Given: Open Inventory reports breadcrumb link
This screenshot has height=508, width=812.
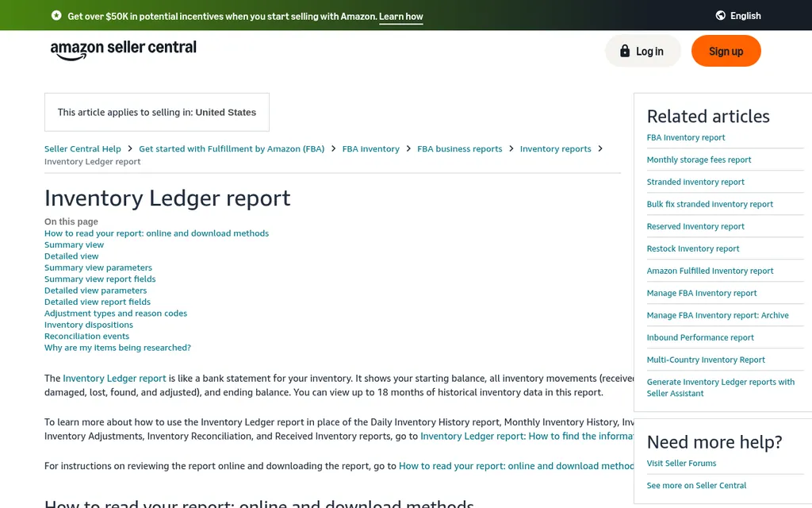Looking at the screenshot, I should [x=556, y=148].
